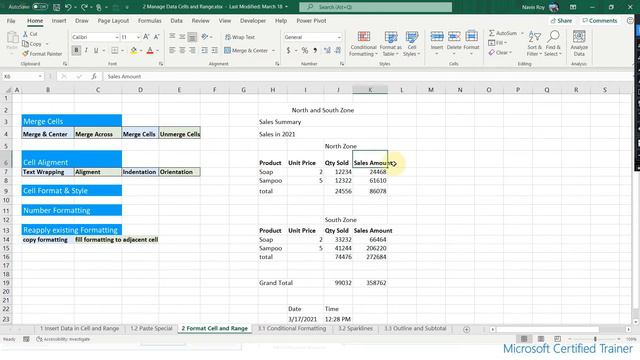Screen dimensions: 640x360
Task: Click the zoom slider in status bar
Action: [x=595, y=339]
